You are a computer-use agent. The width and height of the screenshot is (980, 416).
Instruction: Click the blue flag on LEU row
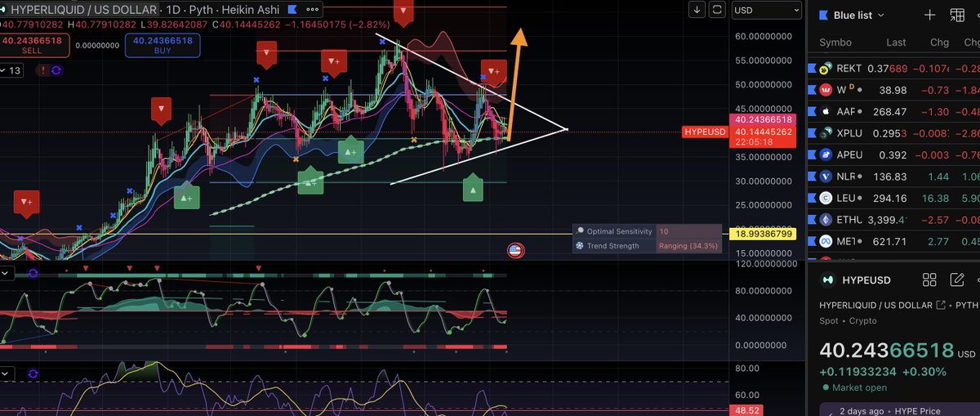[x=812, y=198]
